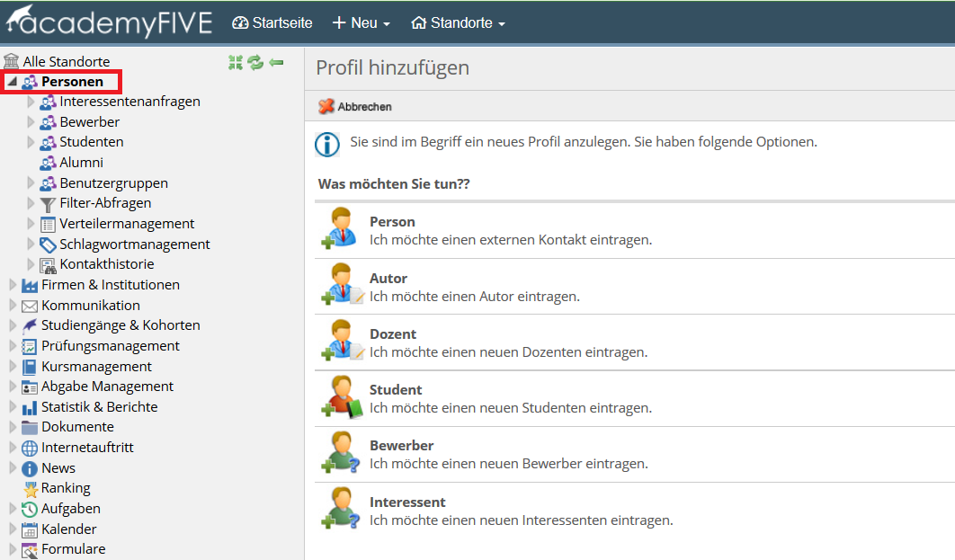
Task: Open Interessentenanfragen tree item
Action: pyautogui.click(x=129, y=102)
